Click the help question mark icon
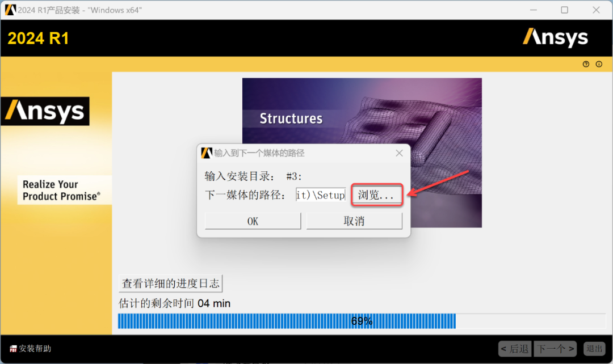The width and height of the screenshot is (613, 364). coord(586,64)
